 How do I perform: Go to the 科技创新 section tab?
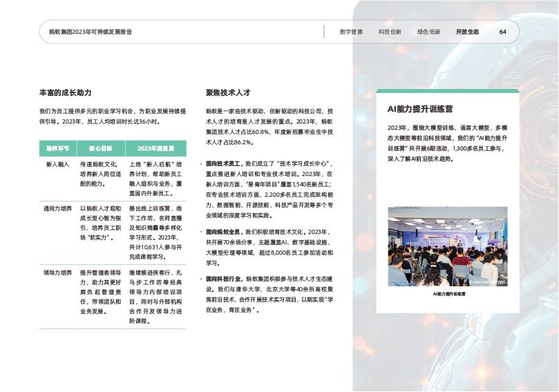pyautogui.click(x=390, y=32)
